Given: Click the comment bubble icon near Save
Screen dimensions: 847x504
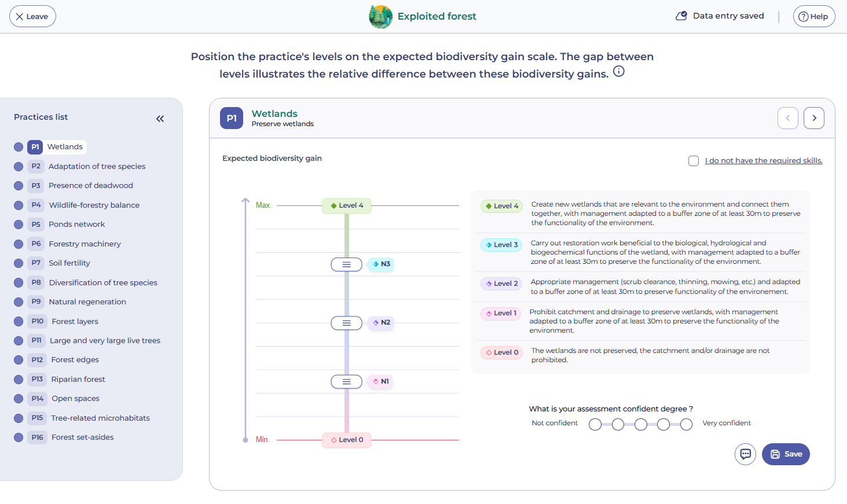Looking at the screenshot, I should 746,454.
